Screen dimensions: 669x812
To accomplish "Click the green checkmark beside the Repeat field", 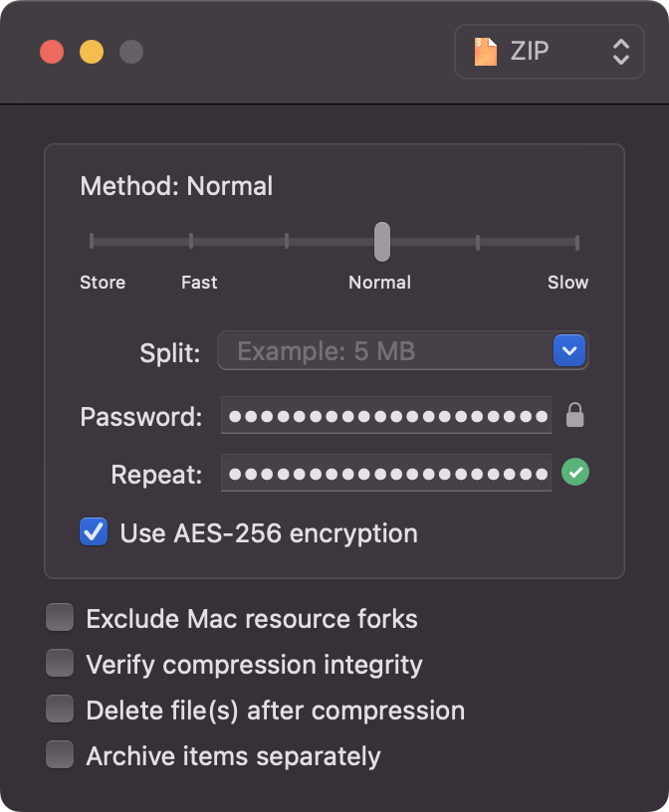I will [x=574, y=473].
